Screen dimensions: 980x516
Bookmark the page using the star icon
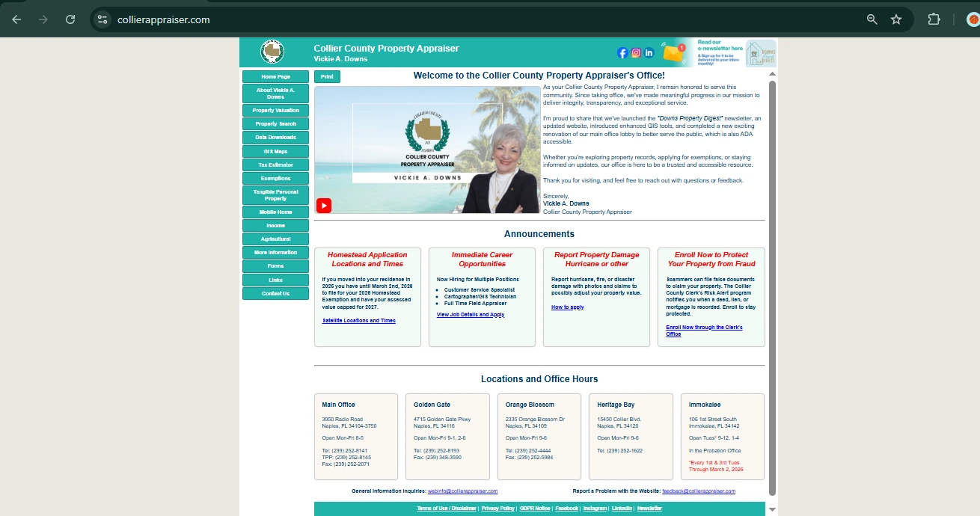coord(895,19)
